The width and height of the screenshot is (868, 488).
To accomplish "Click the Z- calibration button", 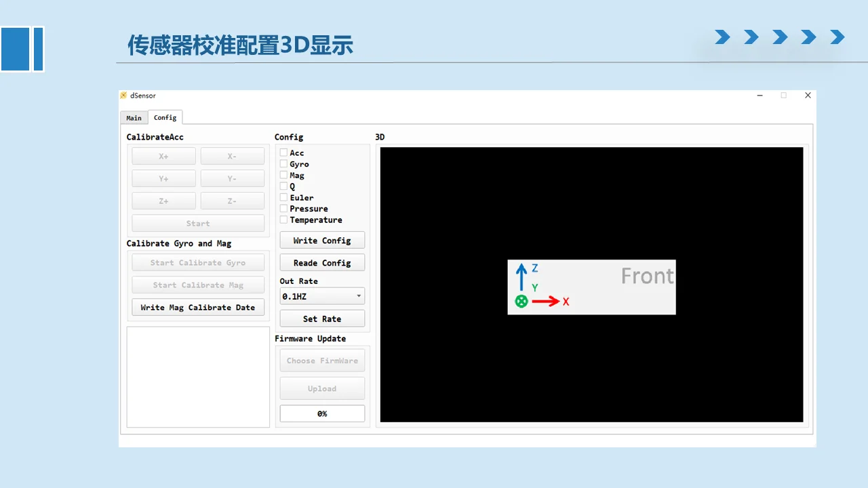I will tap(233, 201).
